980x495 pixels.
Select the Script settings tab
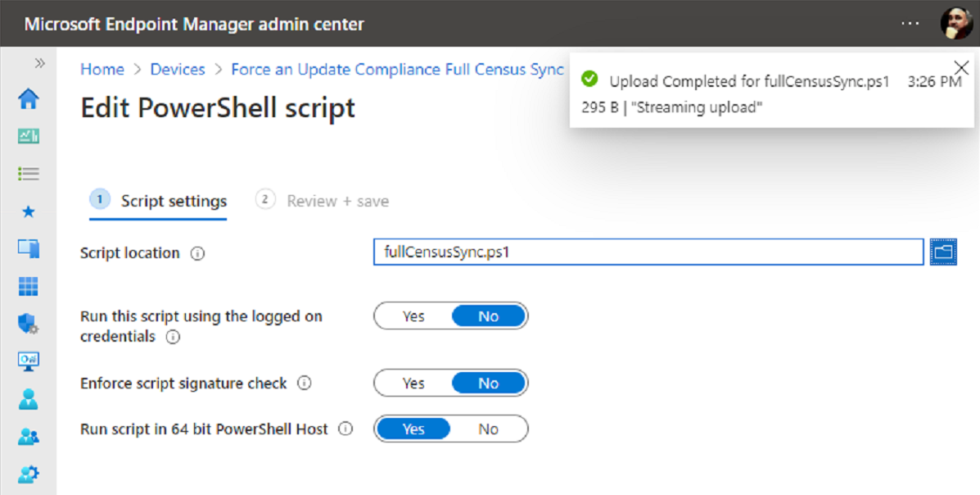[158, 201]
